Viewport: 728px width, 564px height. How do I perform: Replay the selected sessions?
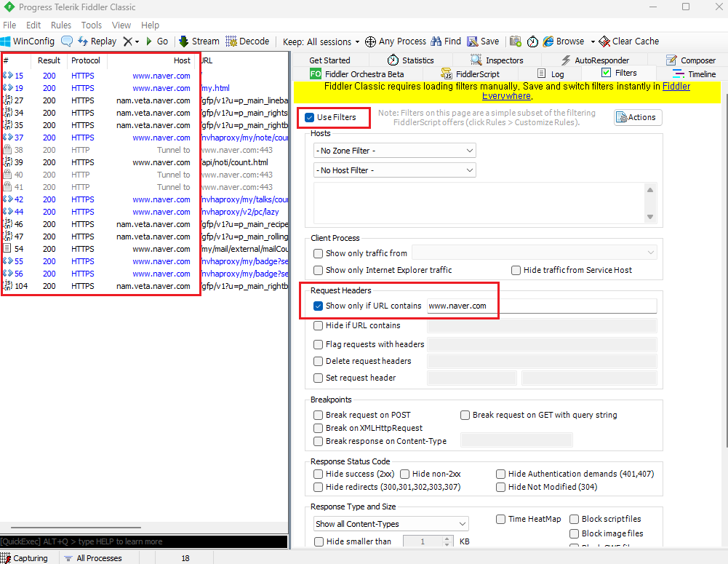point(97,41)
